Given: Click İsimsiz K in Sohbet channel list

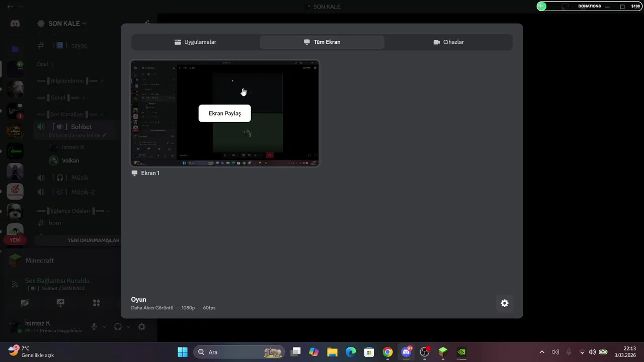Looking at the screenshot, I should tap(73, 147).
